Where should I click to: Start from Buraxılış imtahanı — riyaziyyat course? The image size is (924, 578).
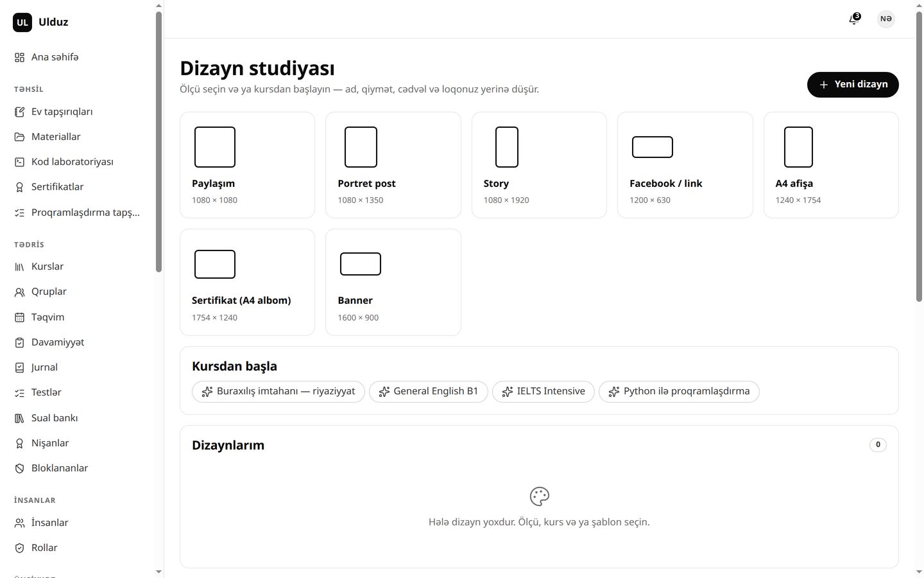(x=278, y=392)
